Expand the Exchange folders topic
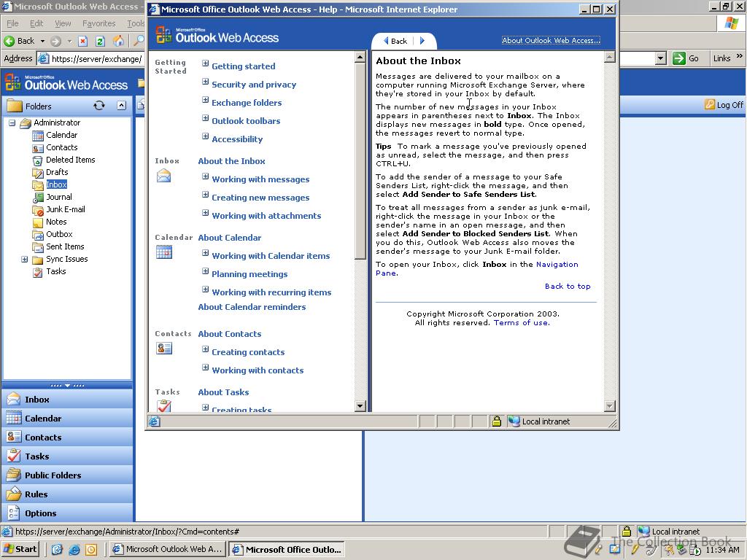 [205, 99]
